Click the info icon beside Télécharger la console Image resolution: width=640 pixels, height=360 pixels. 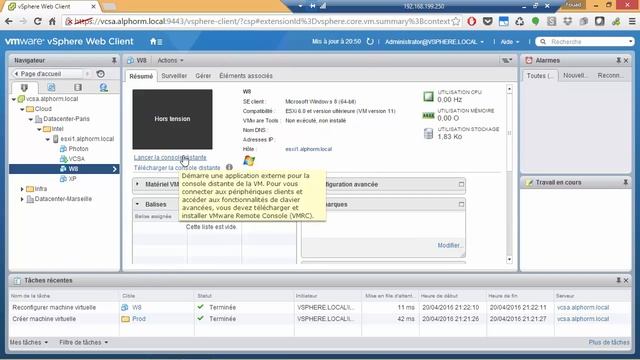[229, 167]
